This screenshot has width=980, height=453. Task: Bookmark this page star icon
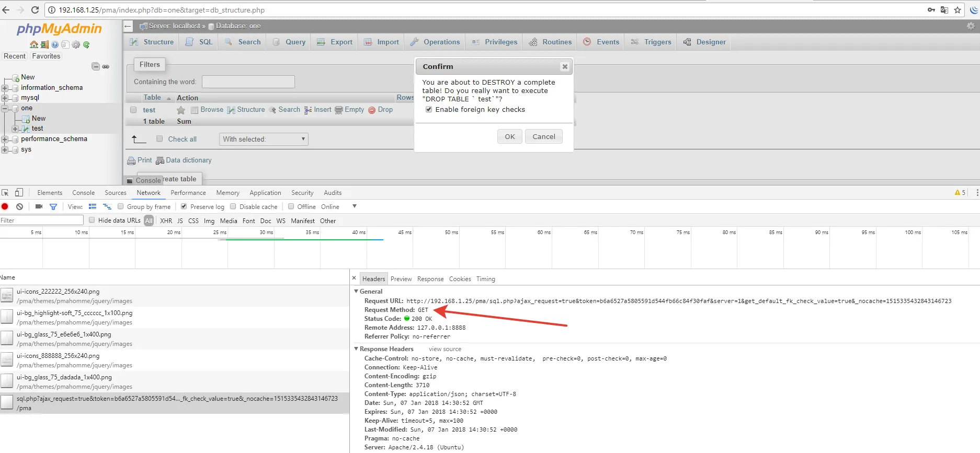958,10
